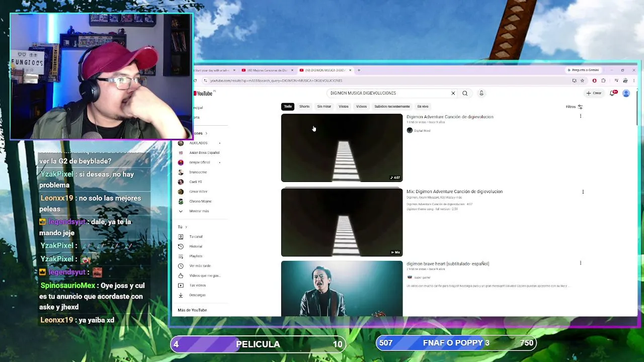
Task: Close the DIGIMON MUSICA DIGIEVOLUCIONES tab
Action: 350,70
